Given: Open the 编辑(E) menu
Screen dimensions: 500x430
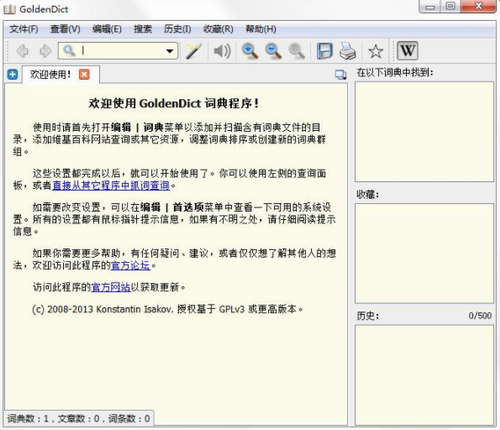Looking at the screenshot, I should click(107, 29).
